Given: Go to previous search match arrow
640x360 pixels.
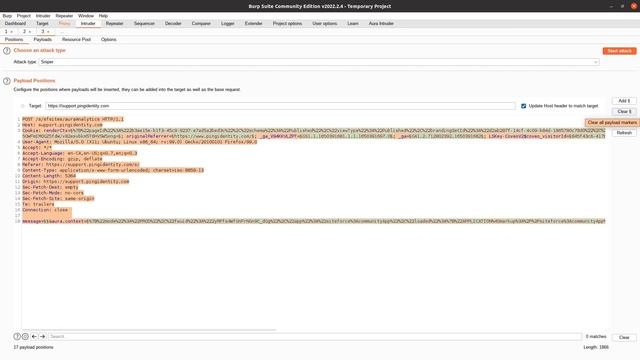Looking at the screenshot, I should click(34, 337).
